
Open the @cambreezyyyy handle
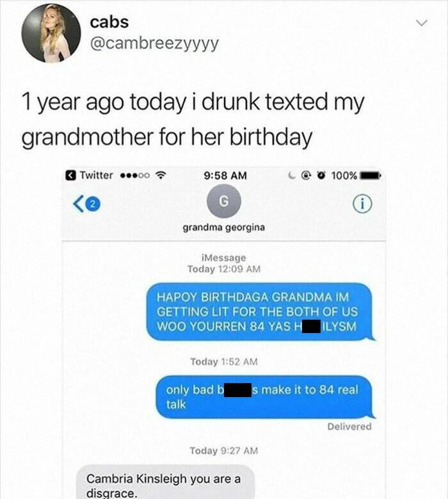pos(154,44)
